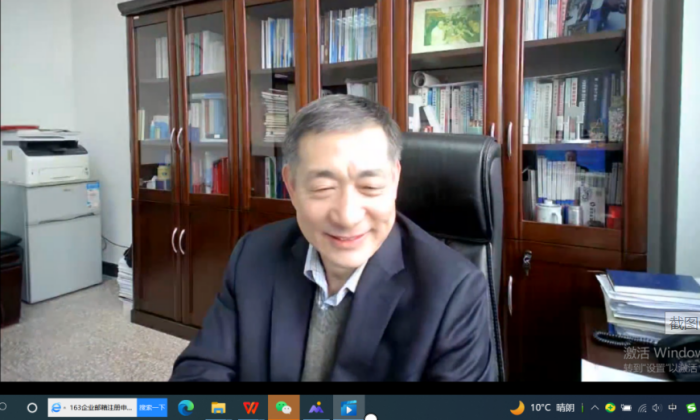Screen dimensions: 700x420
Task: Expand the hidden tray icons chevron
Action: tap(594, 408)
